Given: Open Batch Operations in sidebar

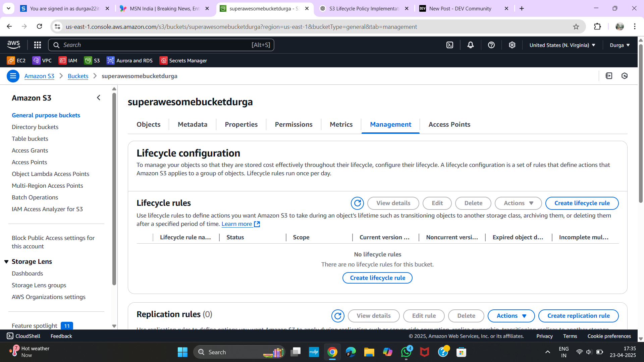Looking at the screenshot, I should click(35, 197).
